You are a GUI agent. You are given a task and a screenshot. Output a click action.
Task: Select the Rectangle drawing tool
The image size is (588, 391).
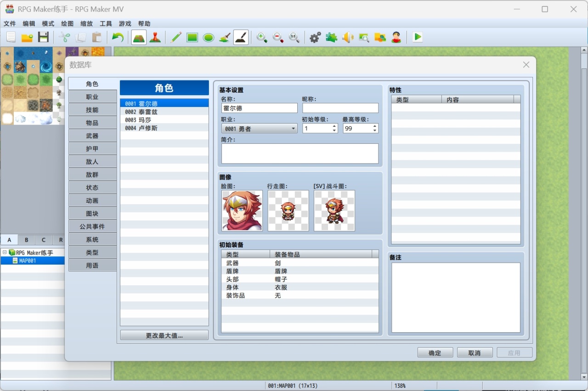coord(192,37)
